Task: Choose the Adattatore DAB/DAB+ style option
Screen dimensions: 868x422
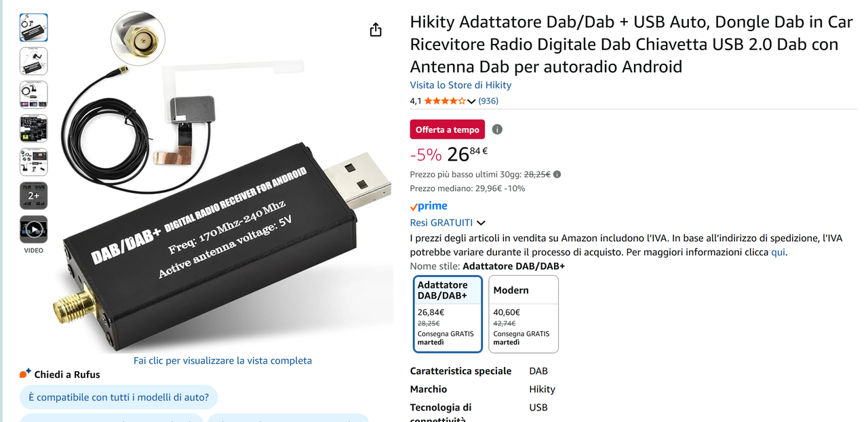Action: (x=448, y=314)
